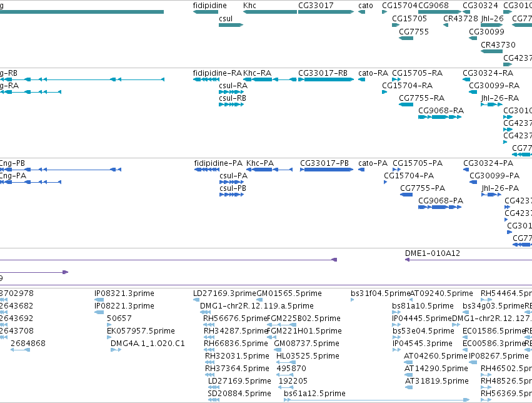Click the HL03525.5prime EST label
The height and width of the screenshot is (403, 532).
click(x=308, y=357)
